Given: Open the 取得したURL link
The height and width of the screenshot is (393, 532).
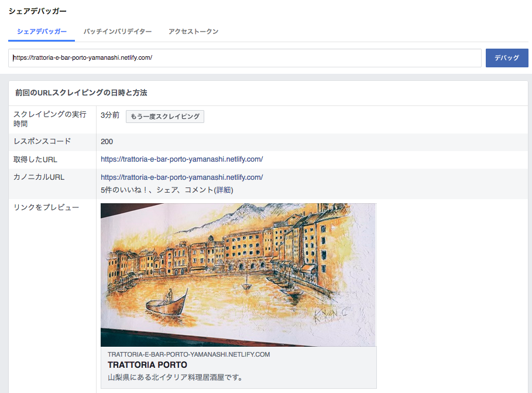Looking at the screenshot, I should pyautogui.click(x=182, y=159).
